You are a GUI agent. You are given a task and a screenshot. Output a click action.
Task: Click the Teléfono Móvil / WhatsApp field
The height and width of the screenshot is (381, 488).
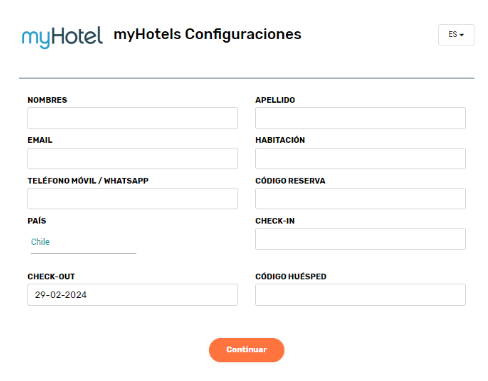click(x=132, y=199)
